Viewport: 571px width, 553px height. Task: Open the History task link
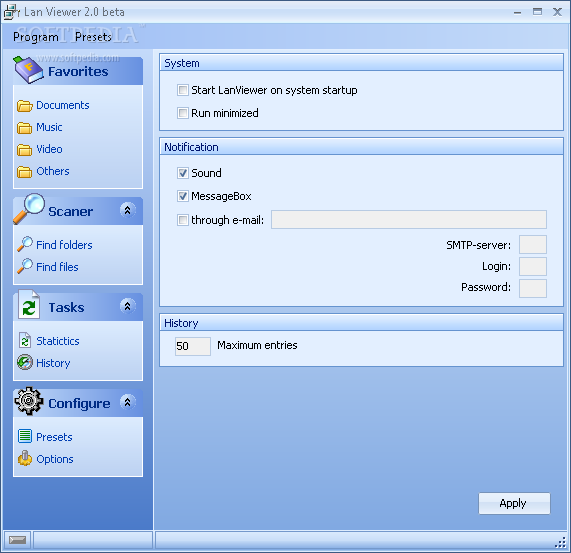[x=53, y=363]
